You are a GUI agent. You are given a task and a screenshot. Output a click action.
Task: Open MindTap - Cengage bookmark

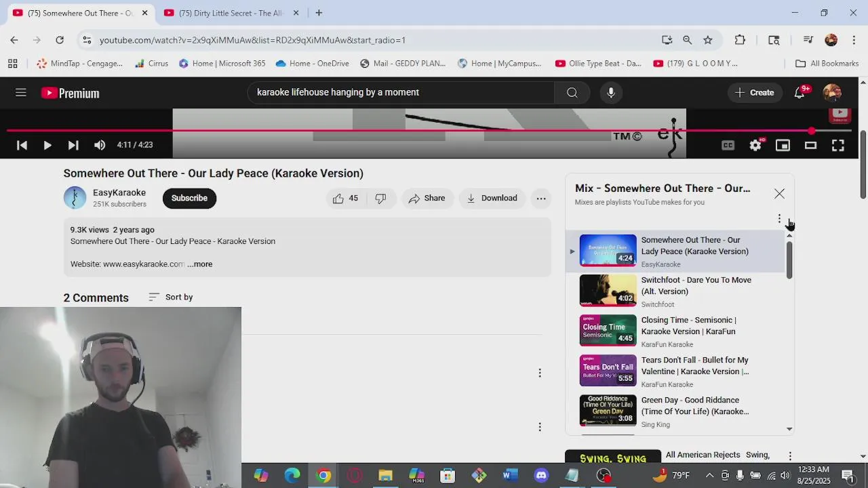(x=80, y=64)
